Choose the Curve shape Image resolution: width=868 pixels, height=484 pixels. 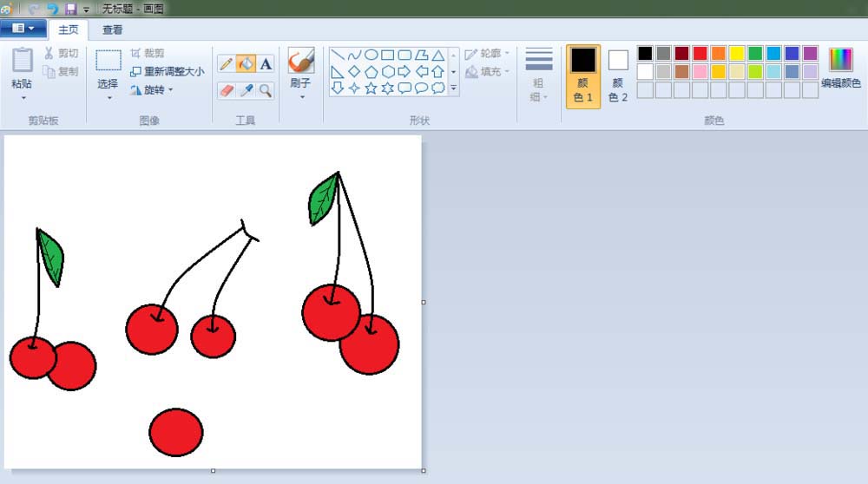tap(354, 55)
